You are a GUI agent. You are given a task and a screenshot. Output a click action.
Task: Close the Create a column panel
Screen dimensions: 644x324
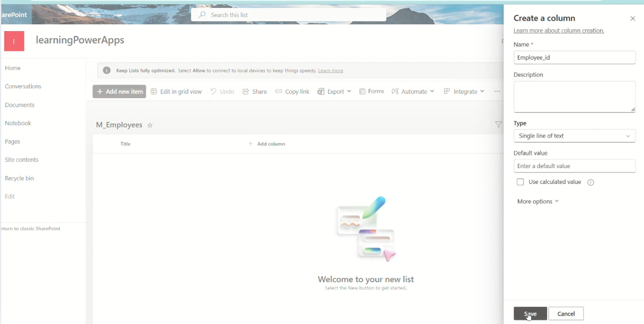pyautogui.click(x=632, y=18)
